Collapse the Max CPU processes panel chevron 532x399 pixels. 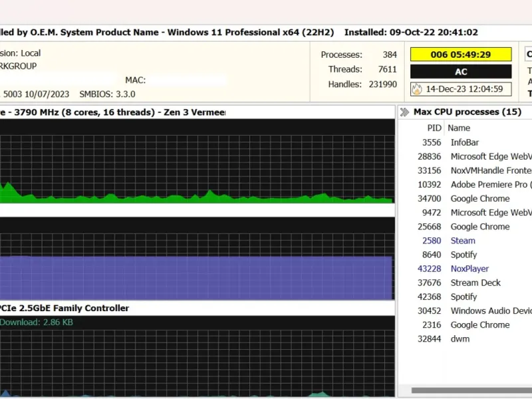[x=404, y=112]
